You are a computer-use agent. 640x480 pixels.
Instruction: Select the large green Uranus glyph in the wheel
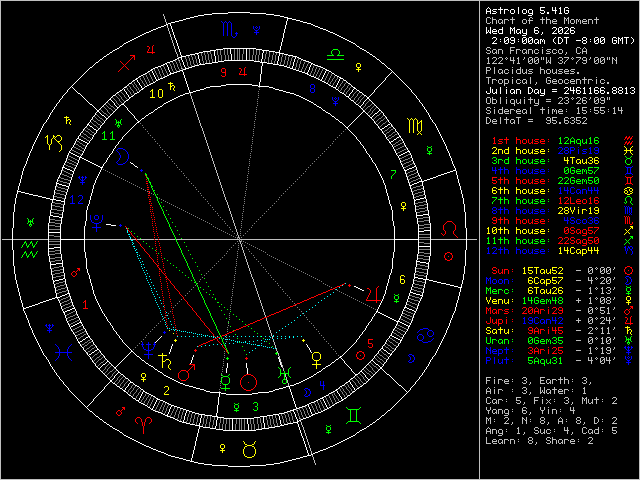pyautogui.click(x=284, y=376)
